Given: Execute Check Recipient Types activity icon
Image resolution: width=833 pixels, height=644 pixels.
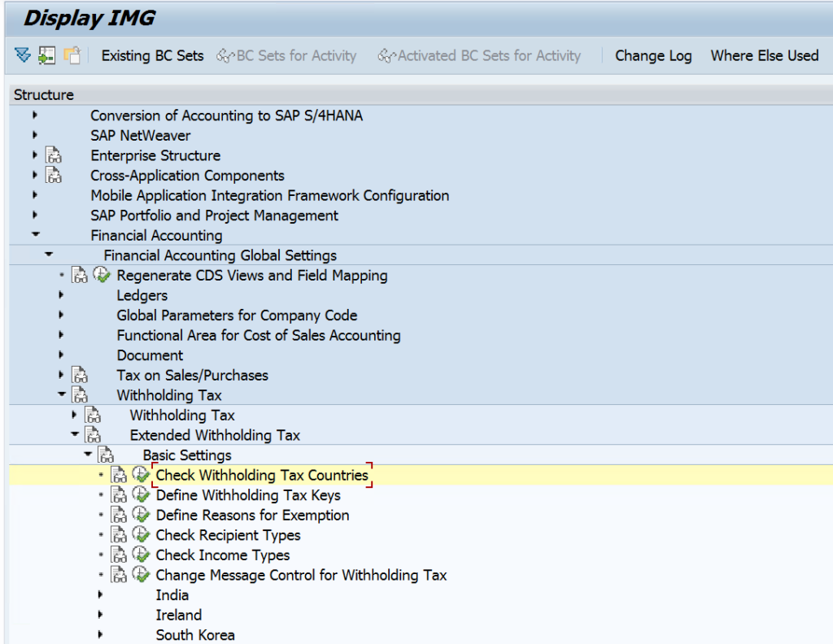Looking at the screenshot, I should click(x=141, y=534).
